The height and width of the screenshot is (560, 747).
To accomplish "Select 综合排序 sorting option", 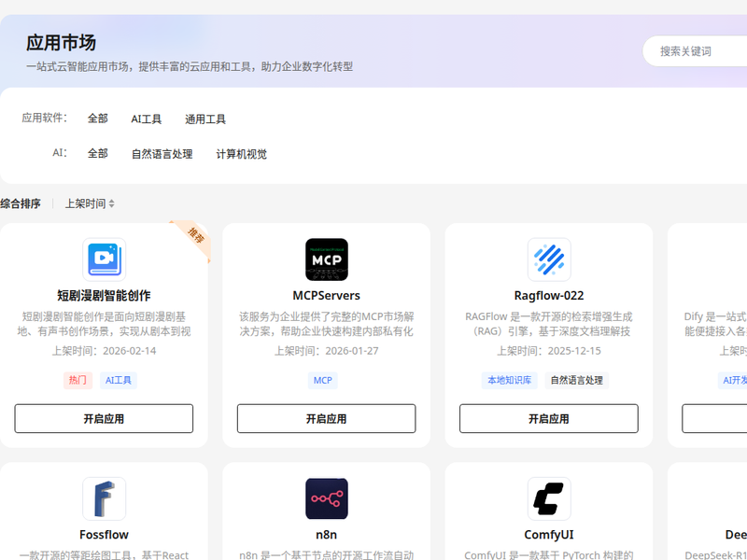I will coord(21,203).
